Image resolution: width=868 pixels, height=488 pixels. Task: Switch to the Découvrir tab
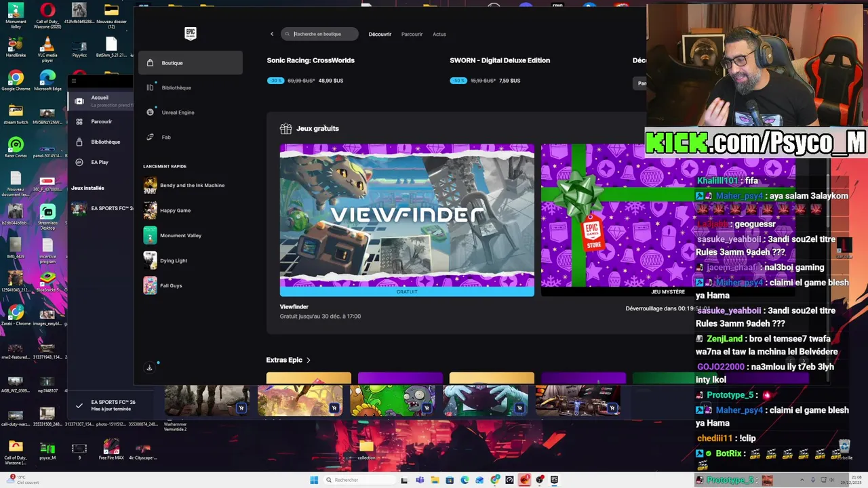[x=380, y=34]
